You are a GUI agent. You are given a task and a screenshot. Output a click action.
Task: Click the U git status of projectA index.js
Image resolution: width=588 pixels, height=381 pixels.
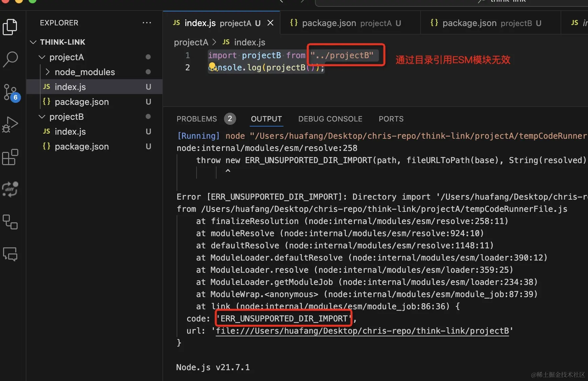148,87
